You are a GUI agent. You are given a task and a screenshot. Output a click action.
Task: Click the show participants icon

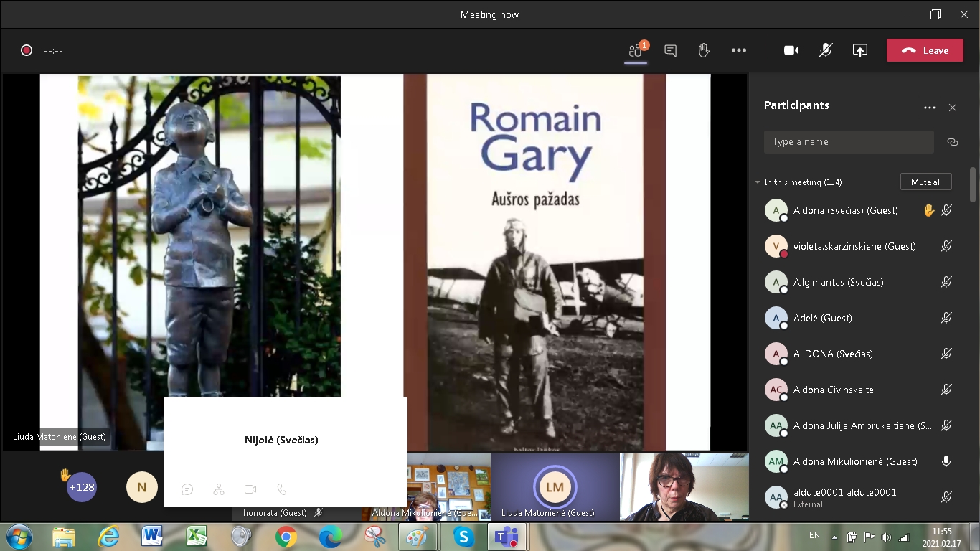636,50
